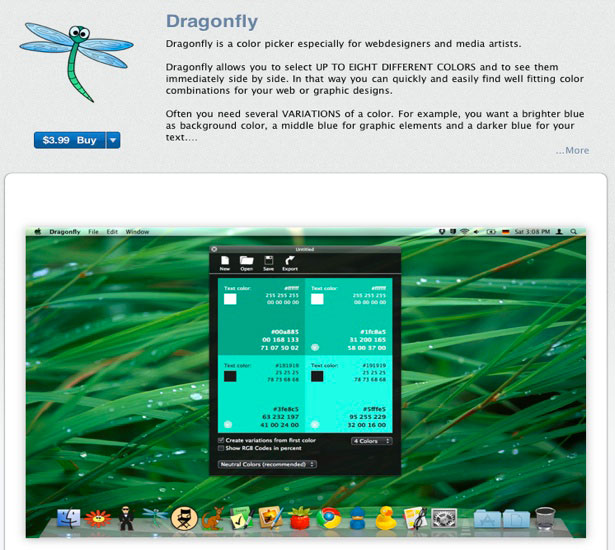This screenshot has height=550, width=615.
Task: Open the Edit menu
Action: [112, 232]
